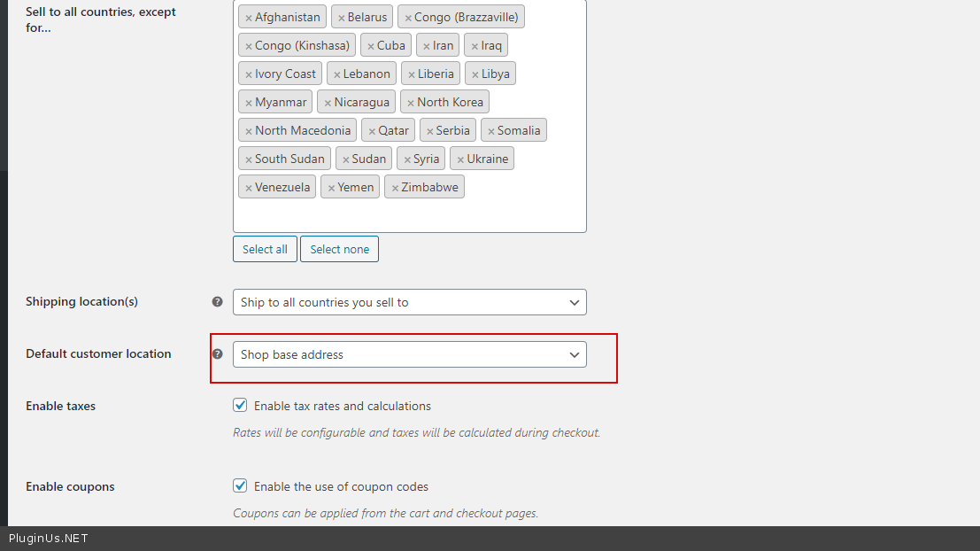Remove Iran from excluded countries
This screenshot has height=551, width=980.
click(426, 46)
